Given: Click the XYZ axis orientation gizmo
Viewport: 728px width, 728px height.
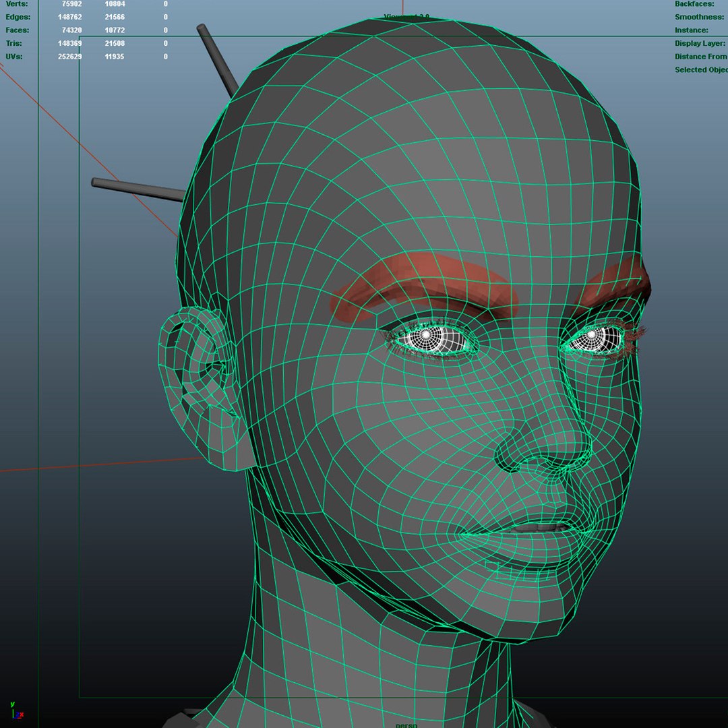Looking at the screenshot, I should (16, 711).
